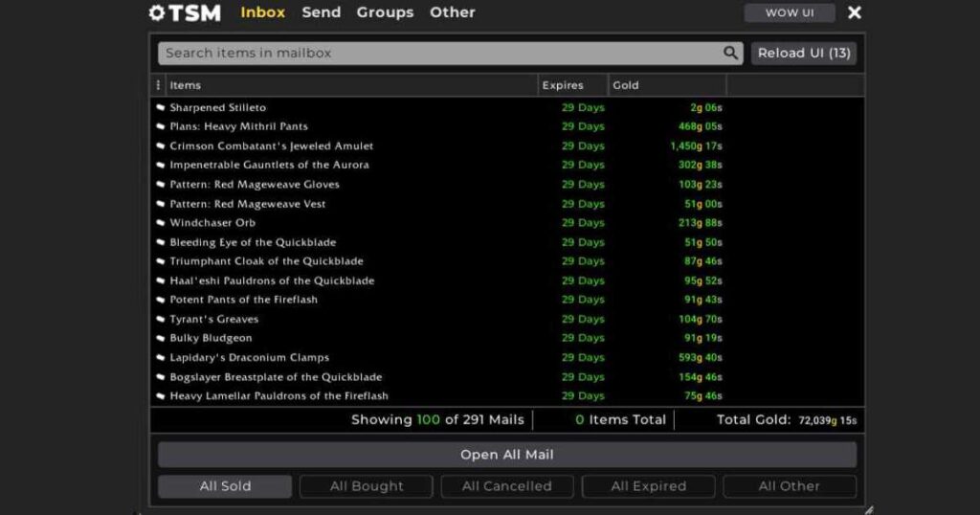Click mail icon beside Windchaser Orb
This screenshot has width=980, height=515.
[161, 223]
